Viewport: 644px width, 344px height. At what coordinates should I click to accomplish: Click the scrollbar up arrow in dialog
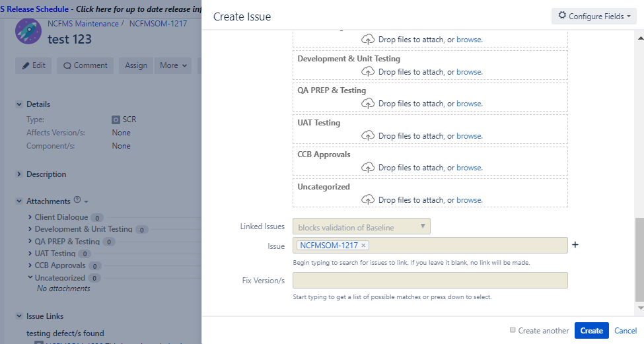click(640, 38)
